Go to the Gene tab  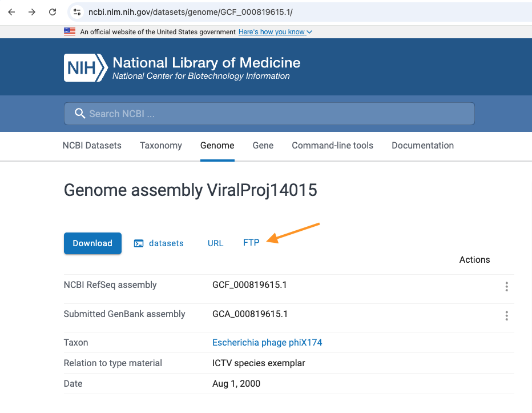(263, 145)
